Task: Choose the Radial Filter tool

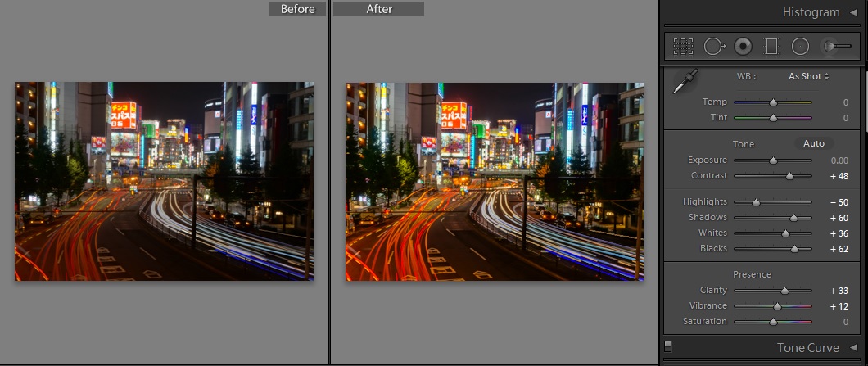Action: click(800, 47)
